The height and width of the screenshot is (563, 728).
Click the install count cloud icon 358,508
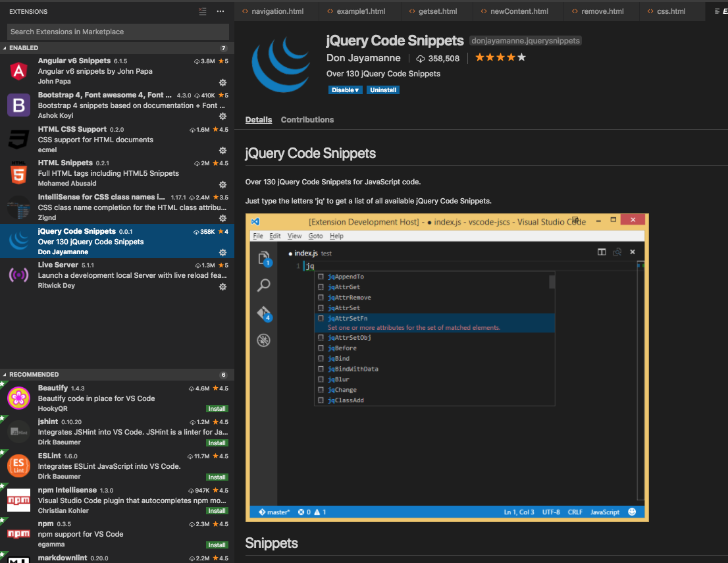[x=420, y=59]
